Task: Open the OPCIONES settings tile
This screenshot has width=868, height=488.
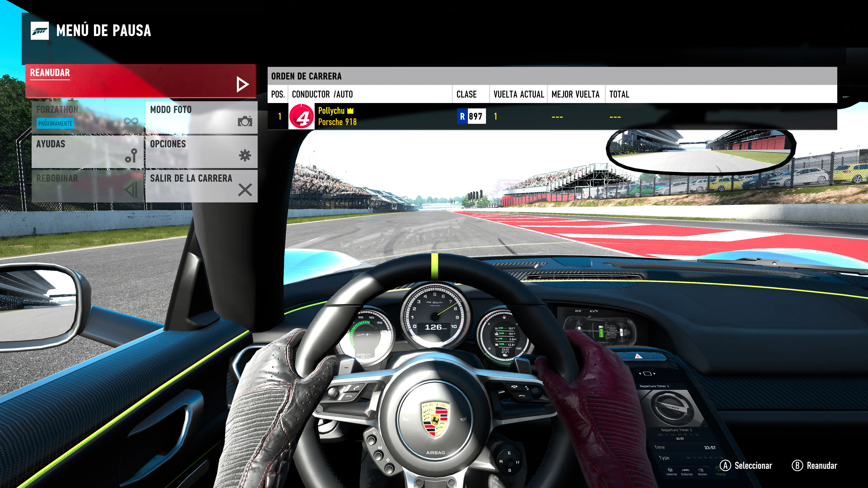Action: (x=201, y=152)
